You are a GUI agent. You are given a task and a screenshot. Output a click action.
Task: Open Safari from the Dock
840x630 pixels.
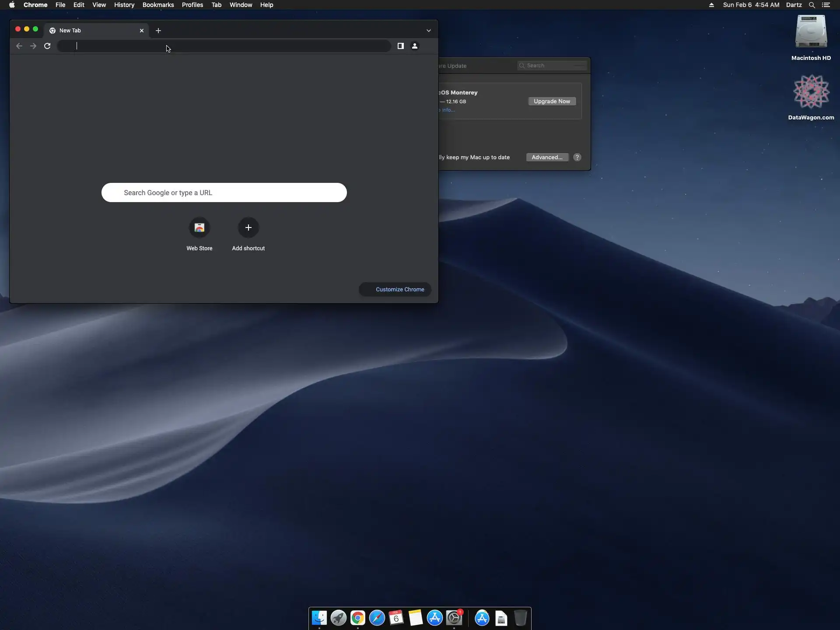tap(377, 618)
